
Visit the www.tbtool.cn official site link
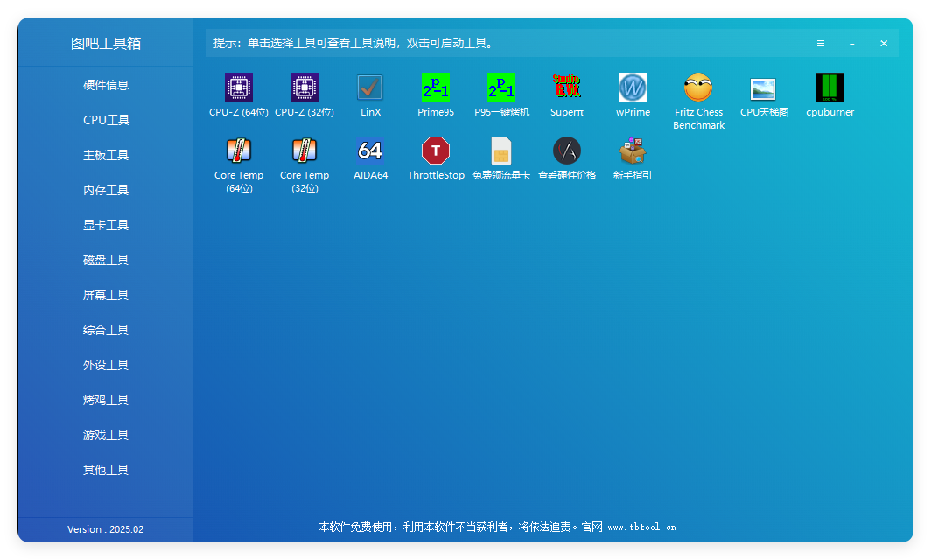click(641, 528)
